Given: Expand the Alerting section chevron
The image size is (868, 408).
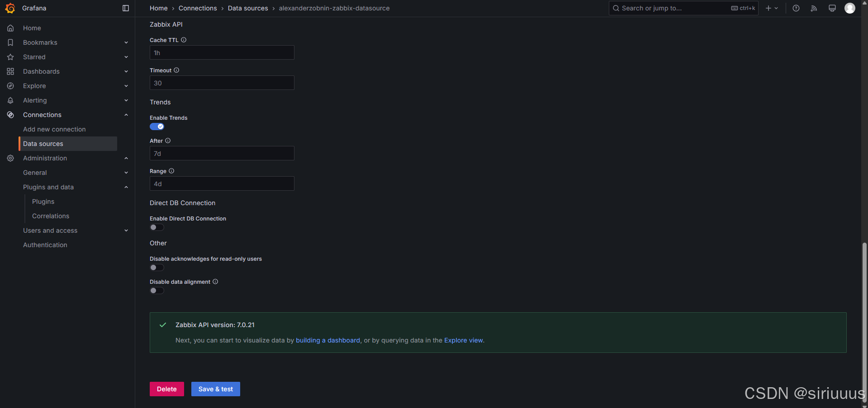Looking at the screenshot, I should tap(126, 100).
